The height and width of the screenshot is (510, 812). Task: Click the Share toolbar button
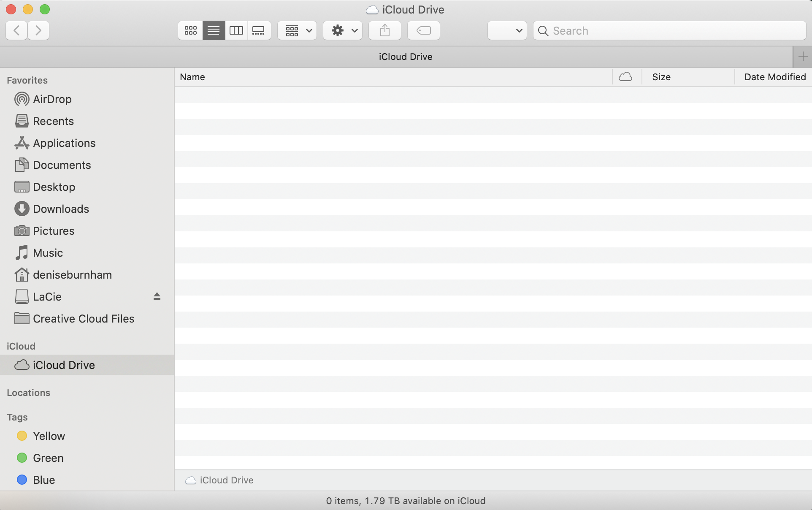pos(384,30)
